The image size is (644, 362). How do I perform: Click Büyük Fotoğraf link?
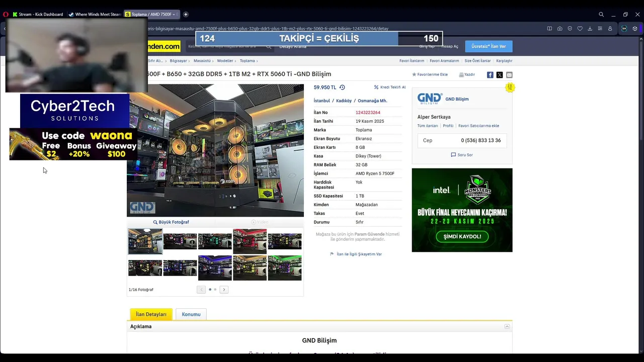click(x=171, y=222)
